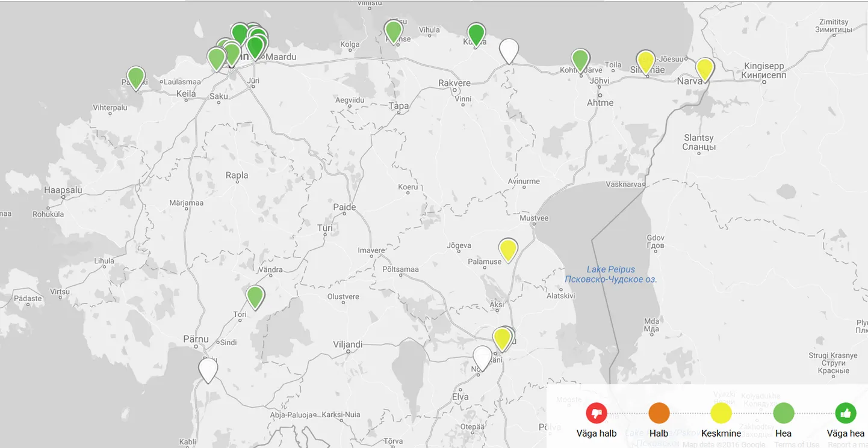The width and height of the screenshot is (868, 448).
Task: Open the green pin above Tori
Action: (x=255, y=297)
